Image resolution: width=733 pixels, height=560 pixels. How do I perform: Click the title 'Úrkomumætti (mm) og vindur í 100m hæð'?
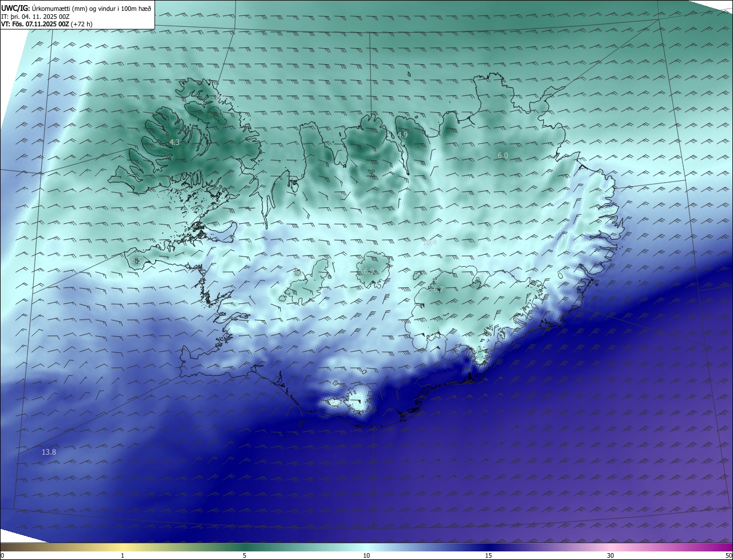pyautogui.click(x=91, y=9)
